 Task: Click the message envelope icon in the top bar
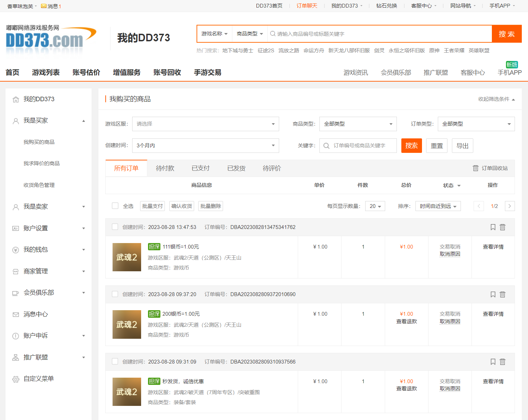[x=44, y=6]
